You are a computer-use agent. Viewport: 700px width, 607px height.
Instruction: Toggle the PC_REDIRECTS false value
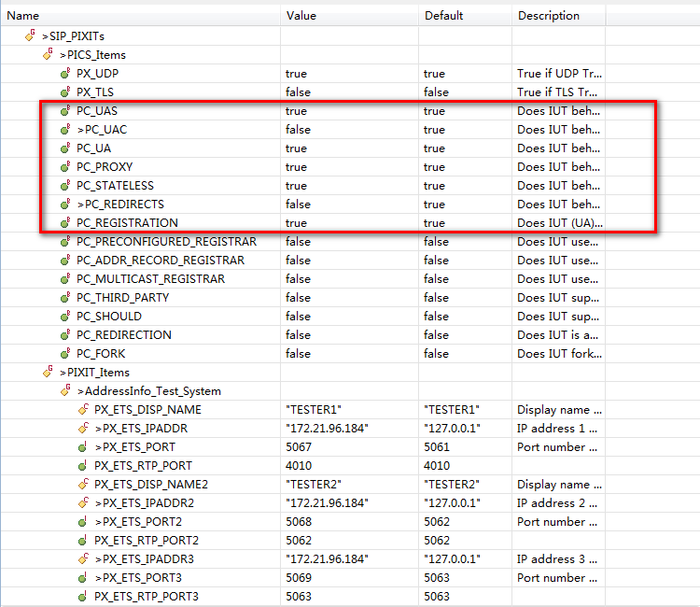click(299, 205)
